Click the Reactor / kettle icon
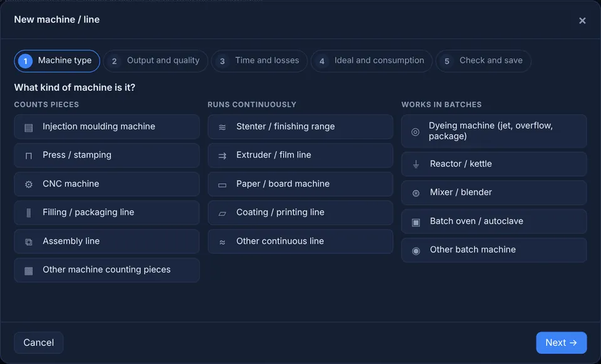The image size is (601, 364). 416,164
